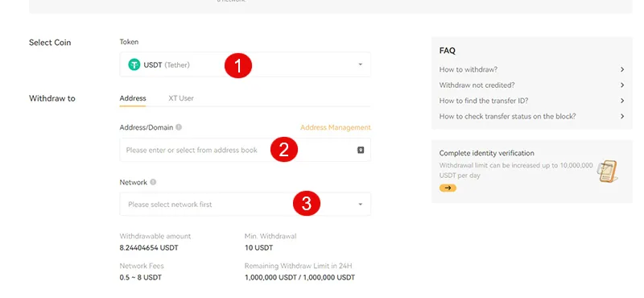Click the withdrawable amount 8.24404654 USDT
The height and width of the screenshot is (298, 644).
pyautogui.click(x=149, y=248)
